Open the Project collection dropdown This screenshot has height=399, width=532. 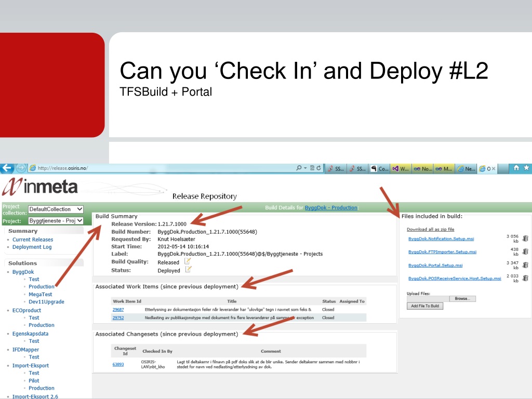pos(56,209)
